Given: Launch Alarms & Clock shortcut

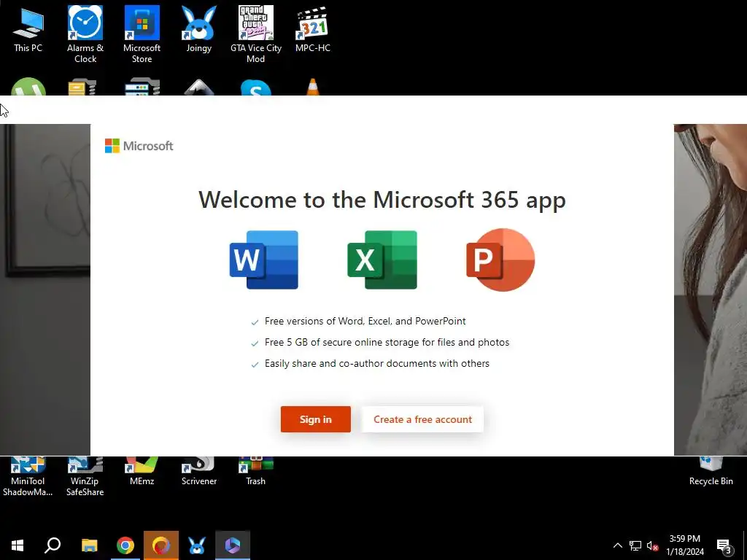Looking at the screenshot, I should coord(85,34).
